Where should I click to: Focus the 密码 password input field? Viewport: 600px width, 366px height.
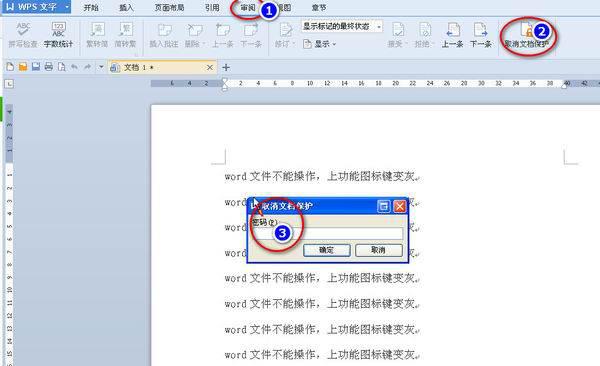(327, 233)
